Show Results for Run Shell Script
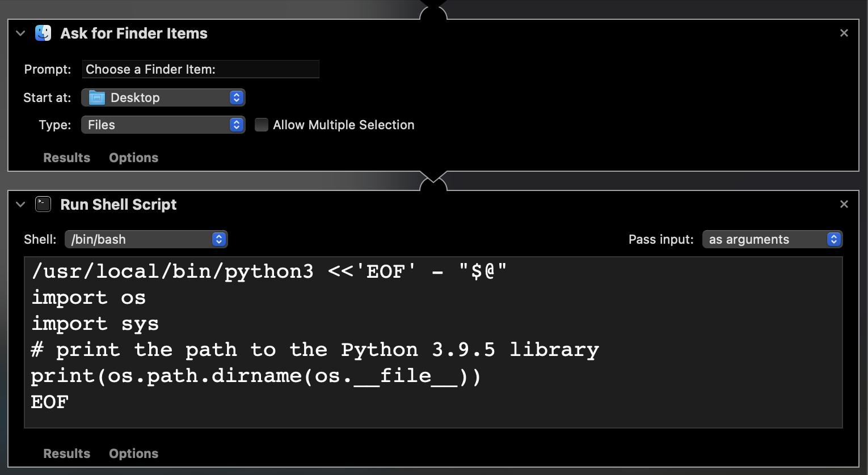Viewport: 868px width, 475px height. pyautogui.click(x=67, y=453)
